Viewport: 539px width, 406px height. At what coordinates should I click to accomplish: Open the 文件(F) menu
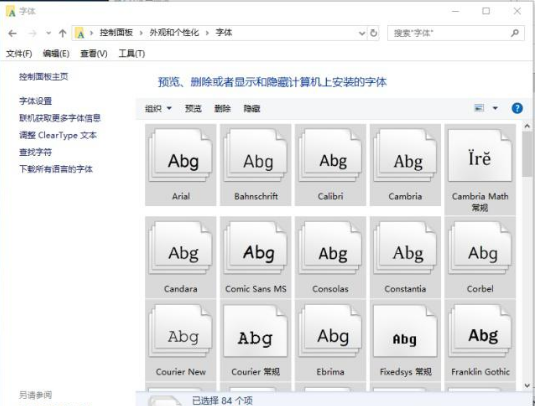pyautogui.click(x=19, y=53)
